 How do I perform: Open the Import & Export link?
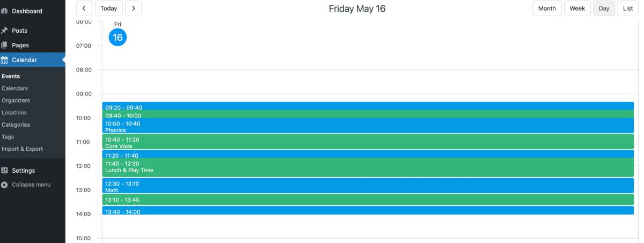(22, 149)
